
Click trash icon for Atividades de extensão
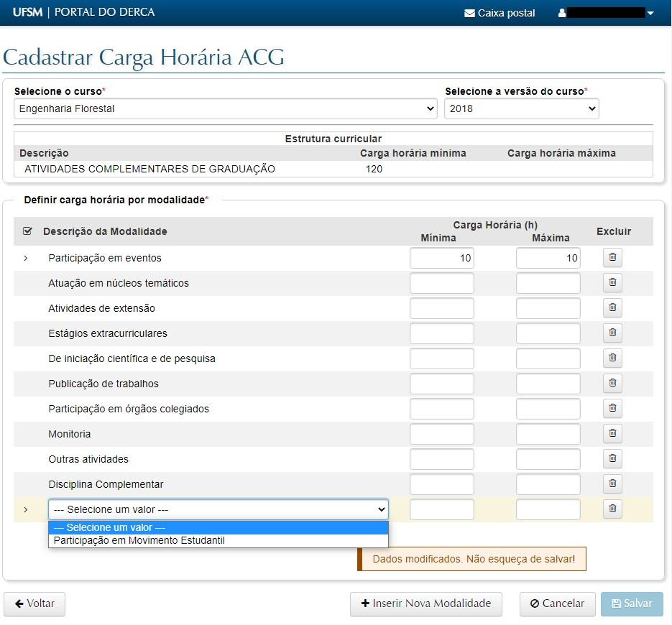coord(612,308)
